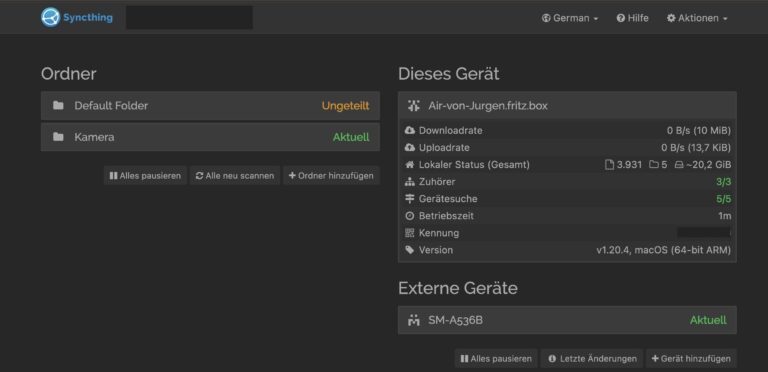Click the Syncthing logo icon

coord(50,18)
